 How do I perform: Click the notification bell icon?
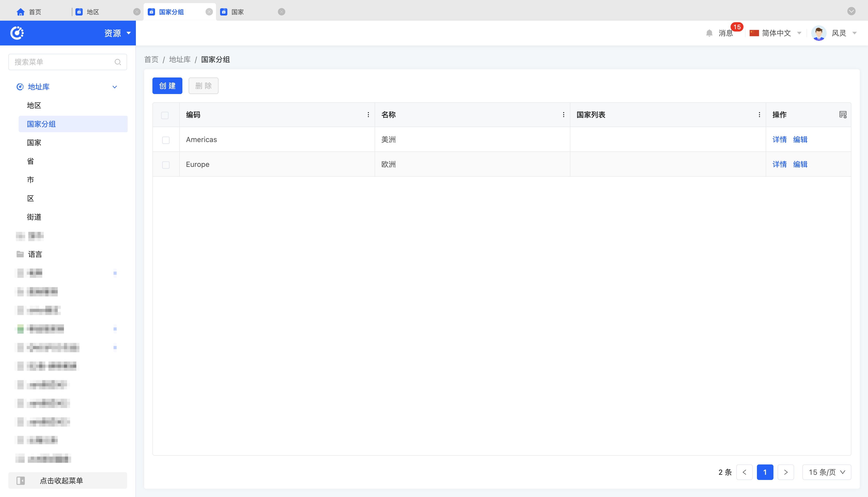click(x=709, y=33)
